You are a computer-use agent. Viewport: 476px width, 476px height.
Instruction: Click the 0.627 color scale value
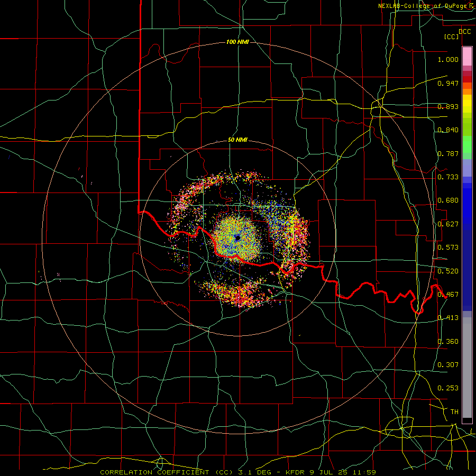pyautogui.click(x=448, y=224)
